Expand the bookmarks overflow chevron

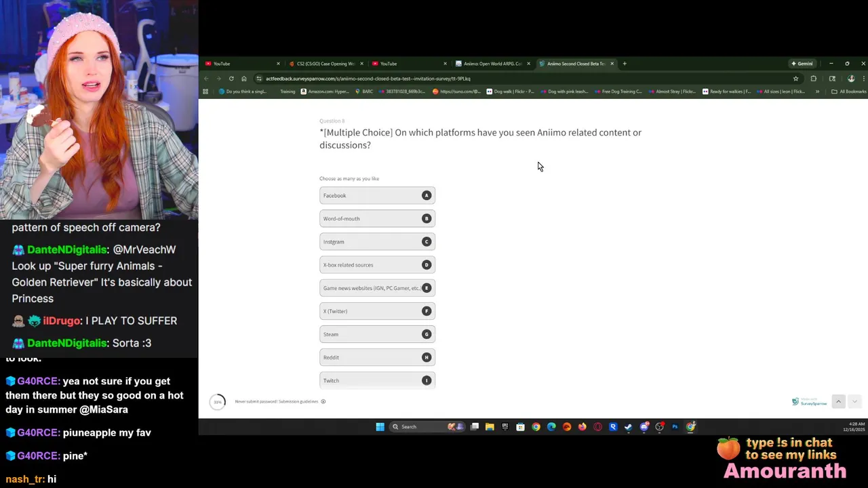pyautogui.click(x=817, y=91)
